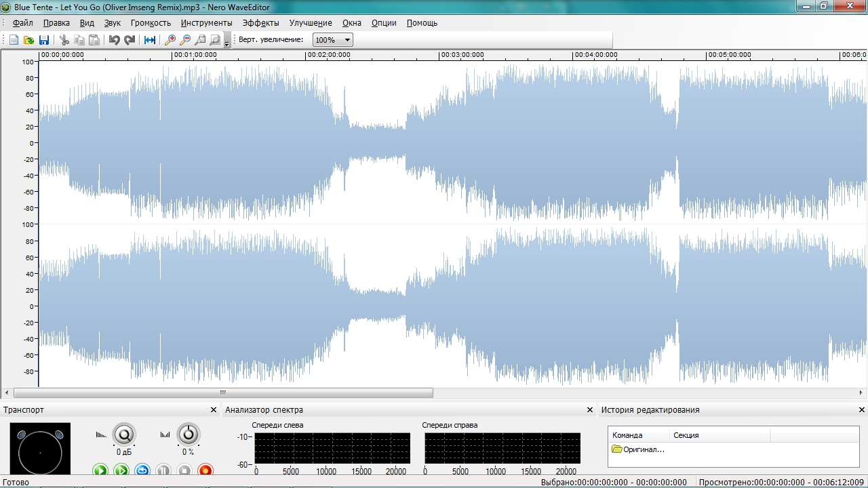Click the blue fit-to-width arrows icon
The height and width of the screenshot is (488, 868).
point(150,40)
